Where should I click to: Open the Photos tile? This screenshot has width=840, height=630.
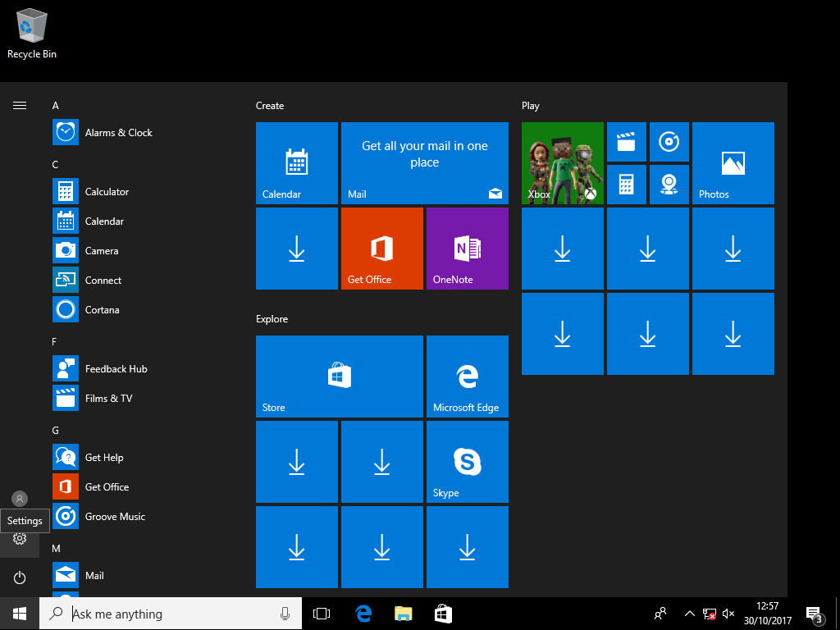[733, 163]
